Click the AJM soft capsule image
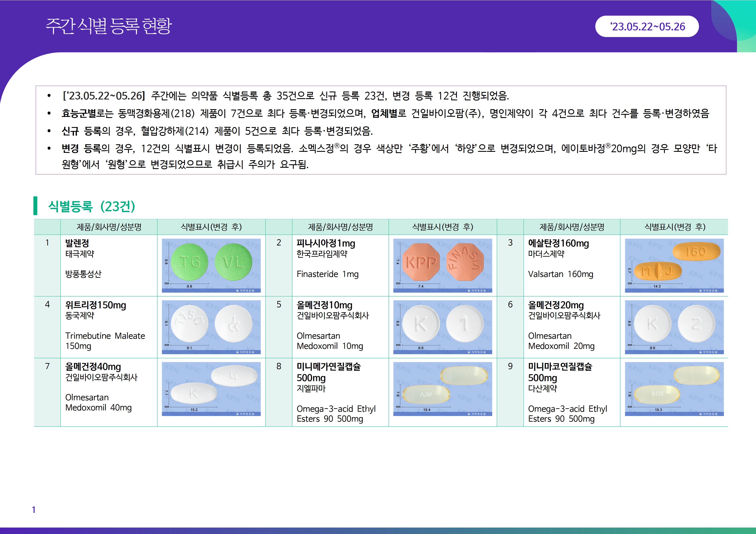This screenshot has height=534, width=756. [x=442, y=389]
